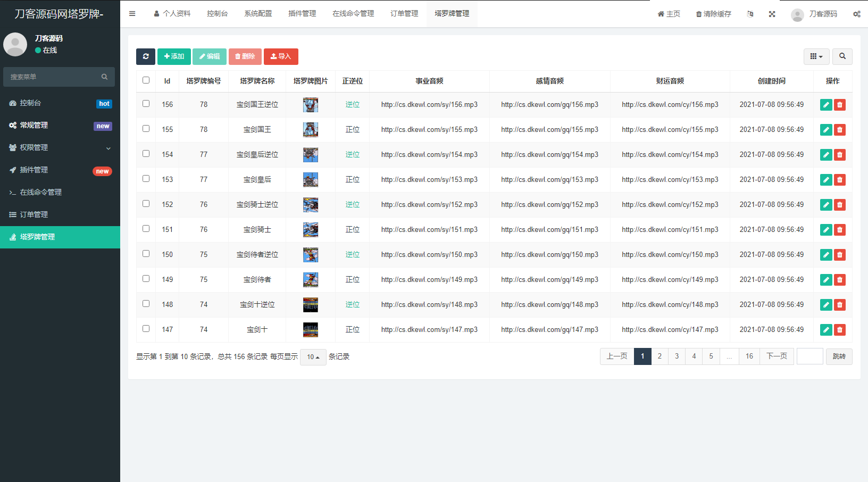
Task: Open settings via the gear icon top right
Action: pos(857,14)
